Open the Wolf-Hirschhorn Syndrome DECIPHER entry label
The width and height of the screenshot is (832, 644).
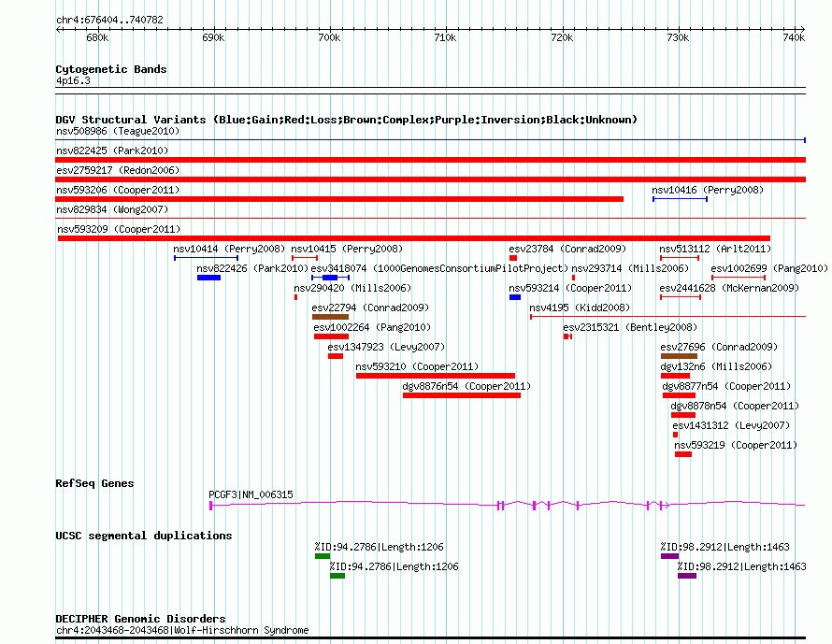click(x=182, y=630)
